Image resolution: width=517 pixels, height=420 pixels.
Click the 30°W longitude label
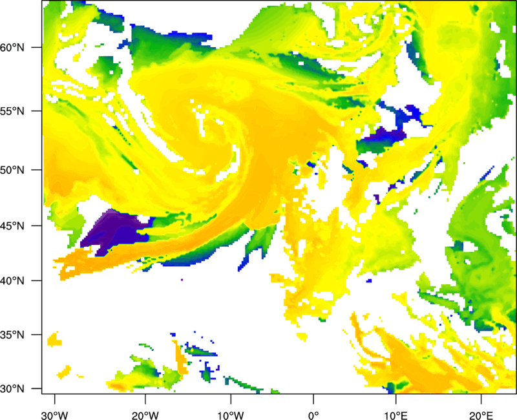54,415
